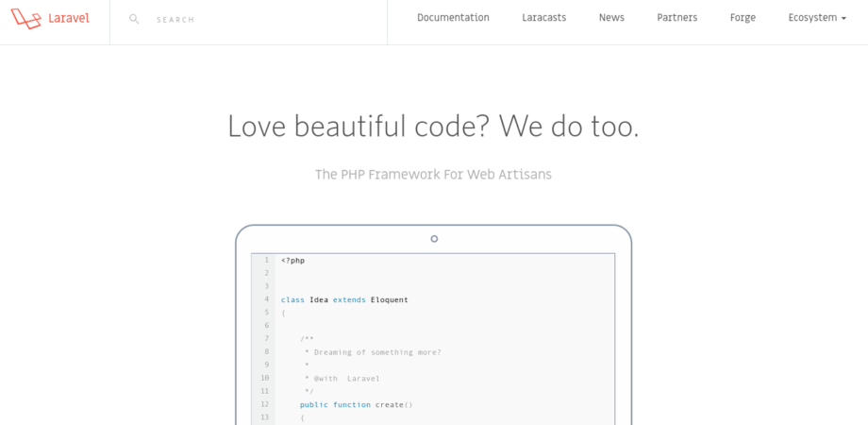The width and height of the screenshot is (868, 425).
Task: Click the line "public function create()"
Action: coord(357,405)
